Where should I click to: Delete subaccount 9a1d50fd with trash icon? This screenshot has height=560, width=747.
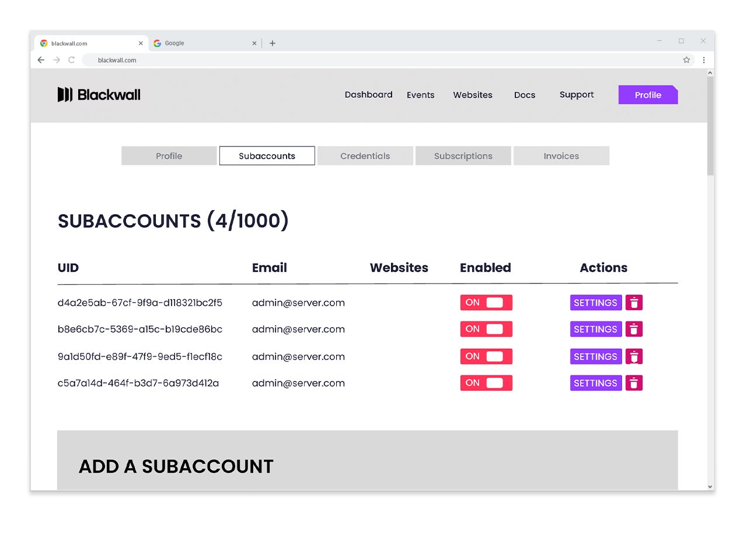tap(634, 356)
